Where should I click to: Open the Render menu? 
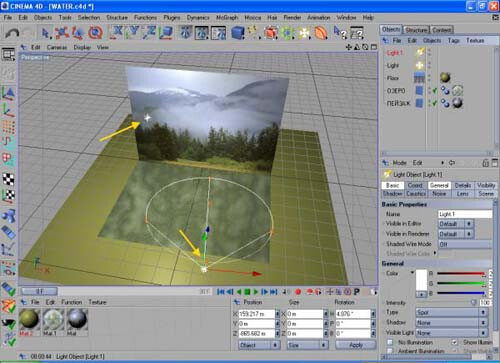coord(292,17)
